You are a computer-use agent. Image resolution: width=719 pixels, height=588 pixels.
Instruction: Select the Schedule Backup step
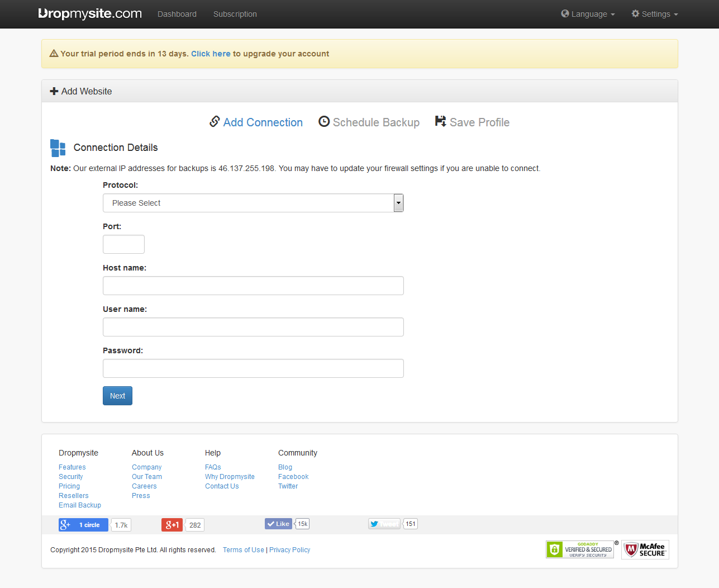[369, 122]
